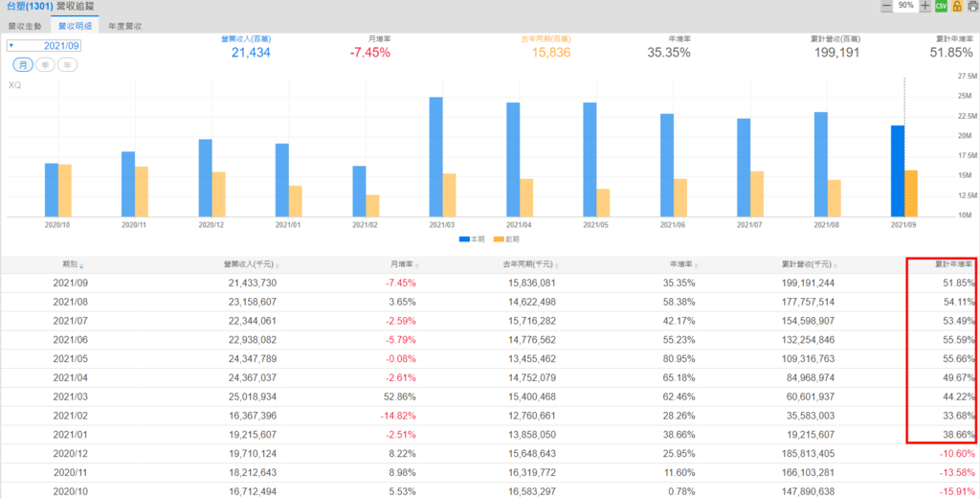Select the 2021/05 table row period
This screenshot has width=980, height=499.
click(71, 359)
